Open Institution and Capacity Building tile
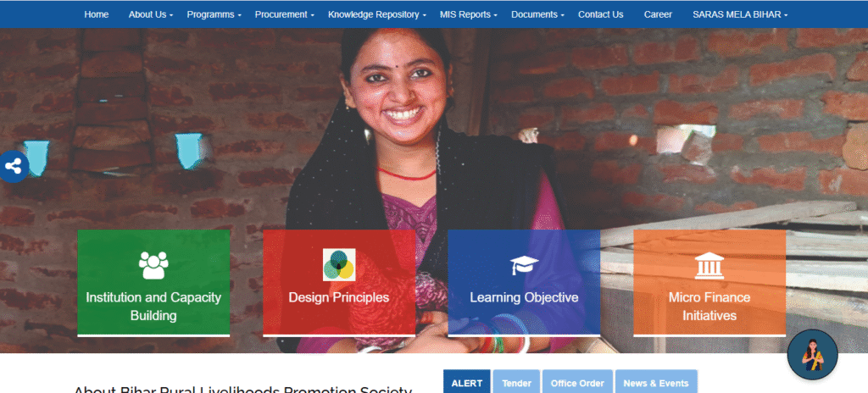Image resolution: width=868 pixels, height=393 pixels. 153,283
